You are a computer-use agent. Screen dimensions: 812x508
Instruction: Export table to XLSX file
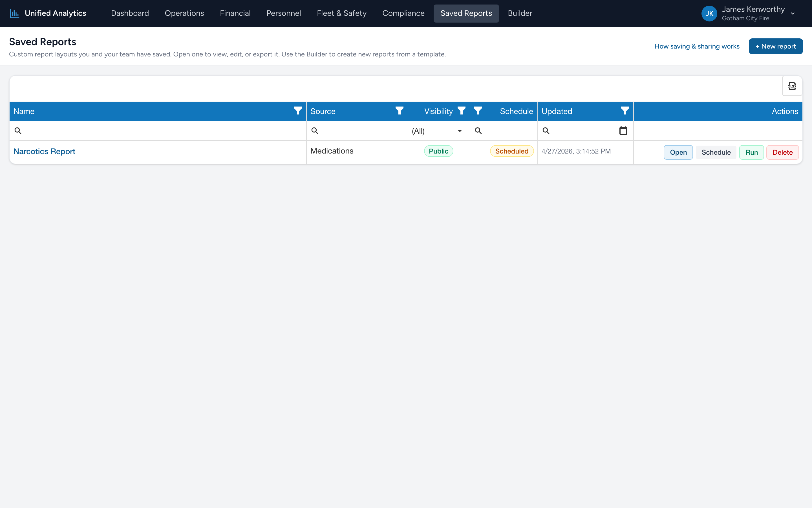point(792,86)
